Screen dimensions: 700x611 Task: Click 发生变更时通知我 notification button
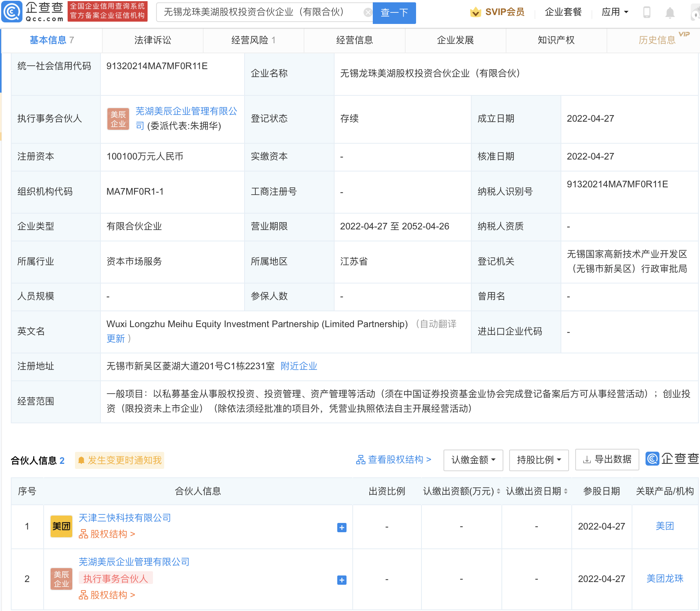(120, 460)
